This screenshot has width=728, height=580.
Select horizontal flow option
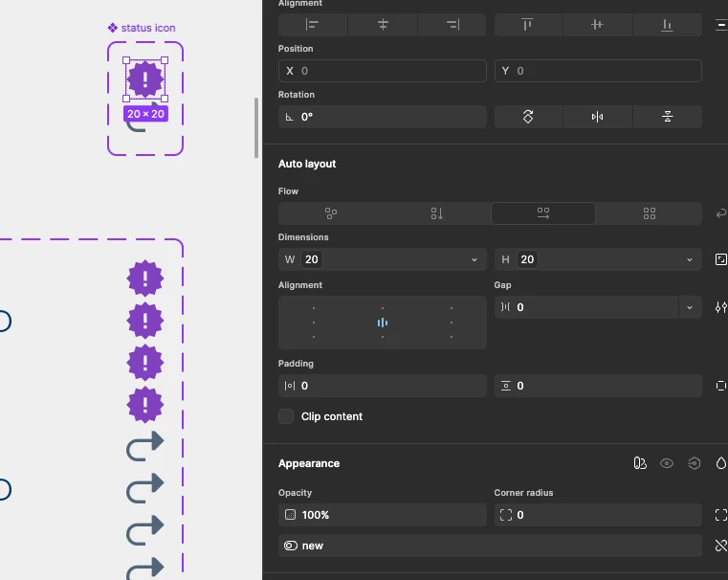pos(543,213)
